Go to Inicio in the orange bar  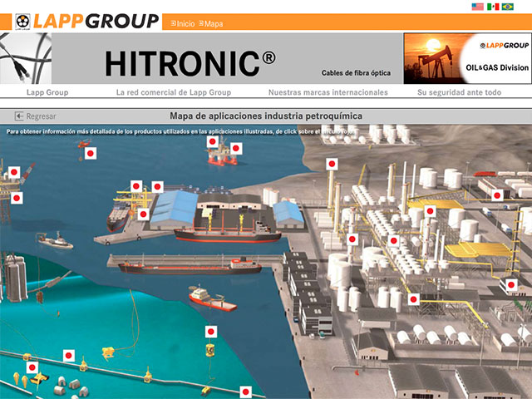183,23
